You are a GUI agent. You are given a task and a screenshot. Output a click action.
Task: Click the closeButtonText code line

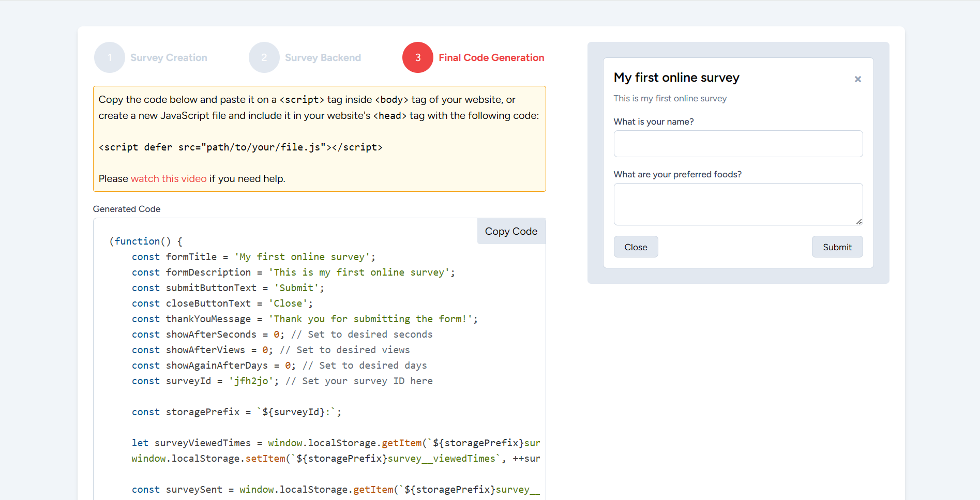[x=222, y=304]
